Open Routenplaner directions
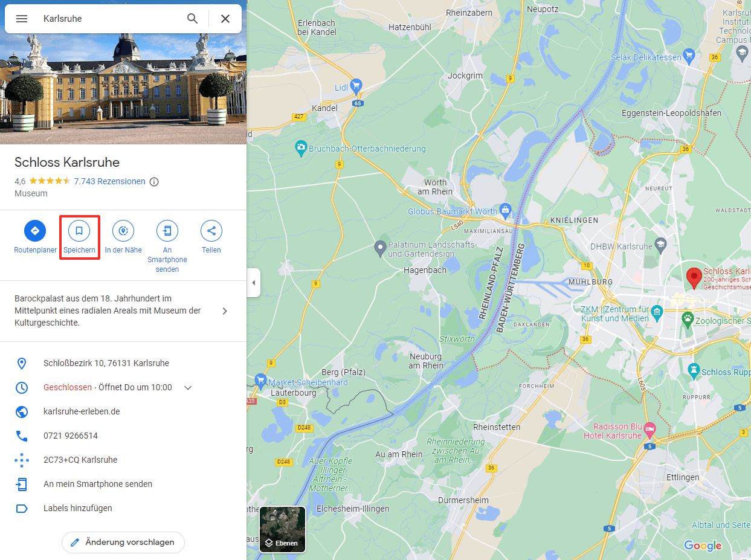This screenshot has height=560, width=751. [35, 231]
